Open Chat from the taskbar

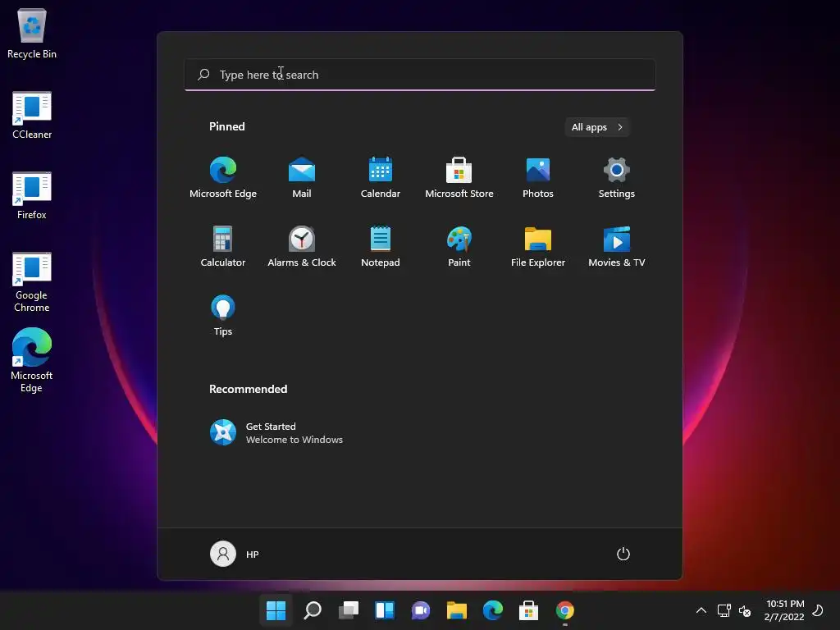[421, 610]
